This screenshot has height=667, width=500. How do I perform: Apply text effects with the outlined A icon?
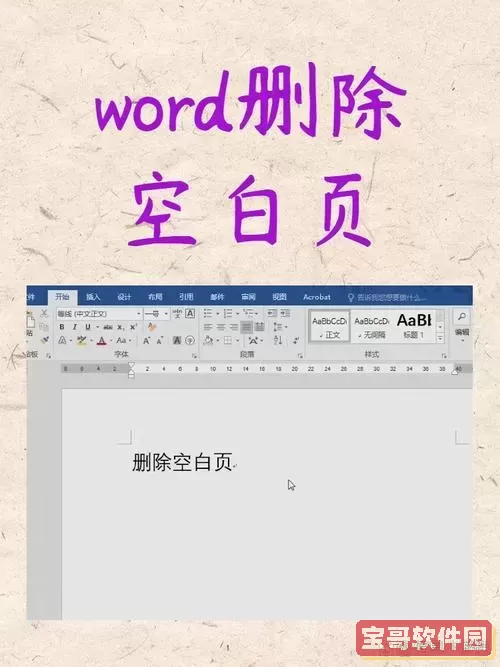(62, 340)
